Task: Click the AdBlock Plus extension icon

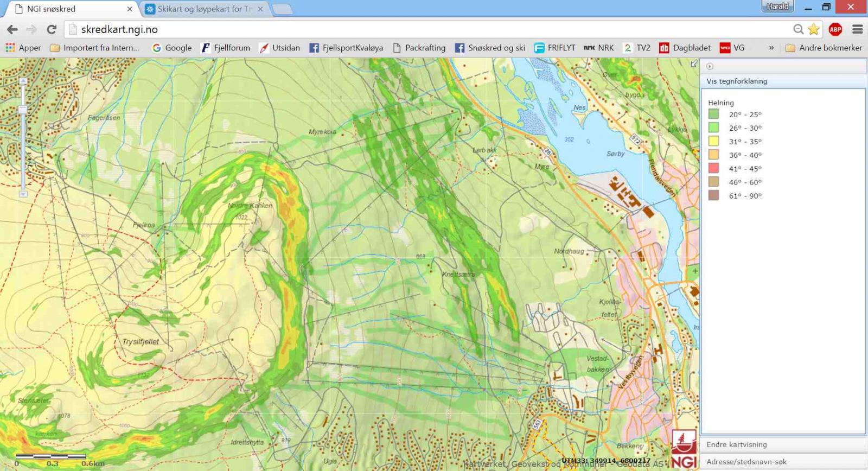Action: point(835,29)
